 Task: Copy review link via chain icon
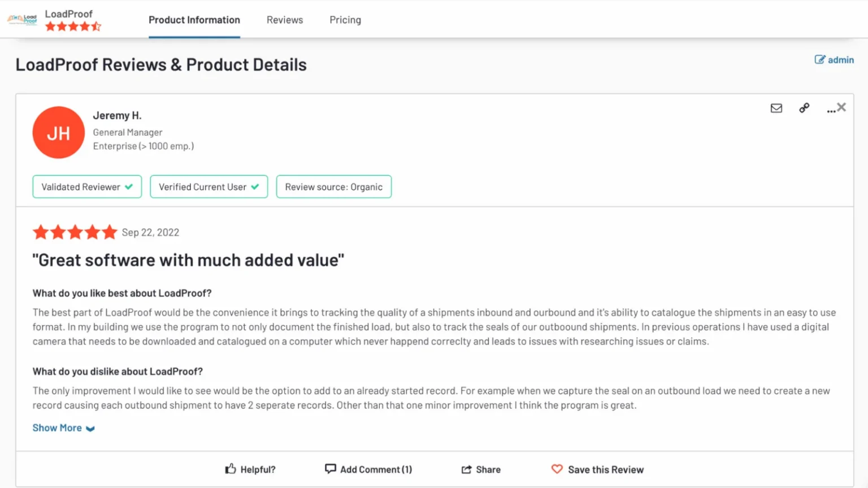click(804, 108)
